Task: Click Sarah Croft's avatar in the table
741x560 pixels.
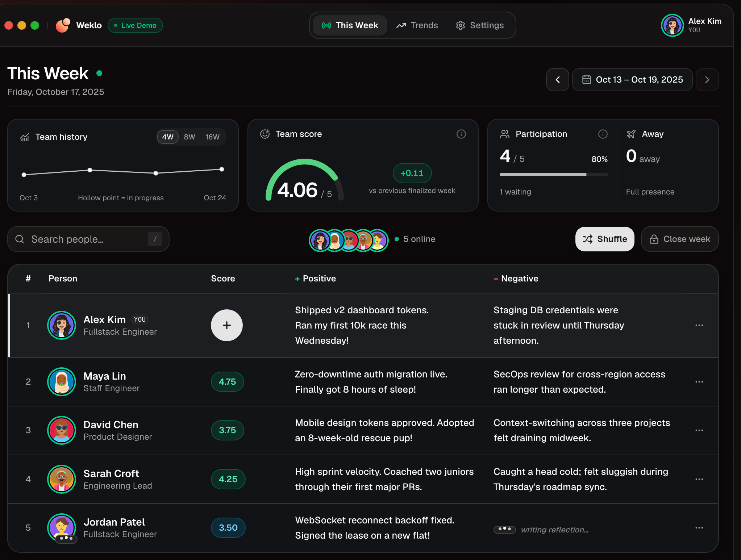Action: coord(62,479)
